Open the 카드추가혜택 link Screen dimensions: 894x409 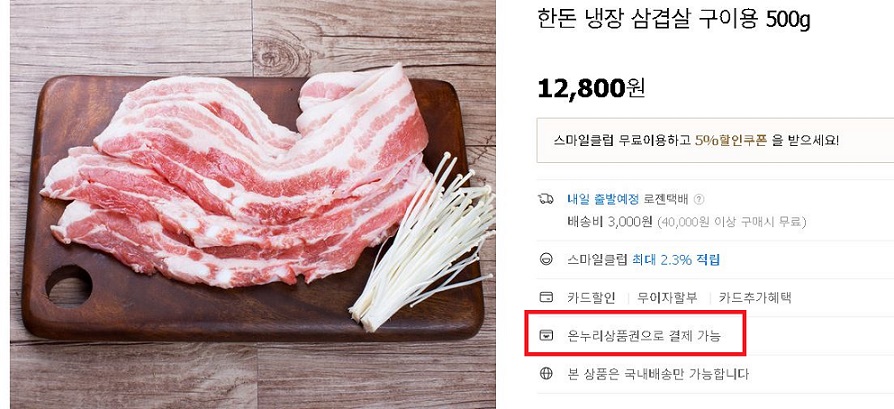755,297
